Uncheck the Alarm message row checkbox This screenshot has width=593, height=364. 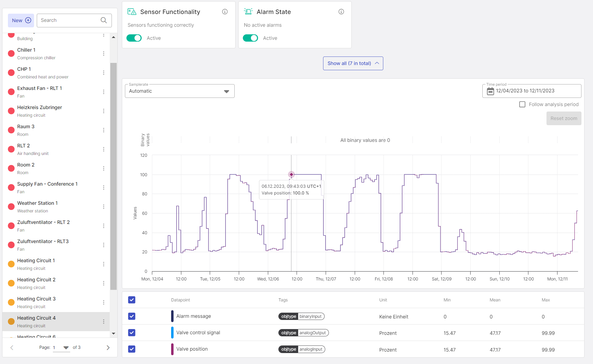point(132,316)
